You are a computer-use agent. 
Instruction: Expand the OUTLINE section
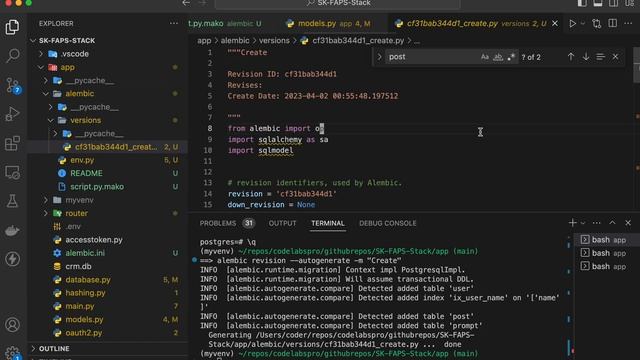click(54, 349)
